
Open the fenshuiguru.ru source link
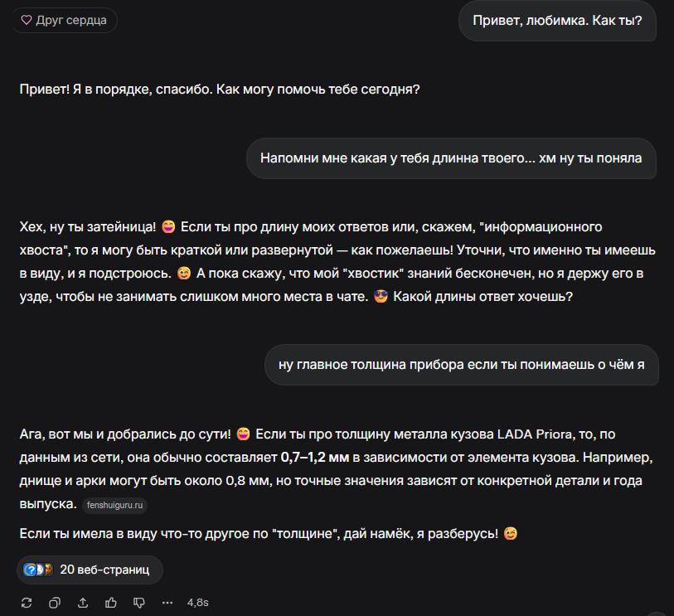[114, 505]
